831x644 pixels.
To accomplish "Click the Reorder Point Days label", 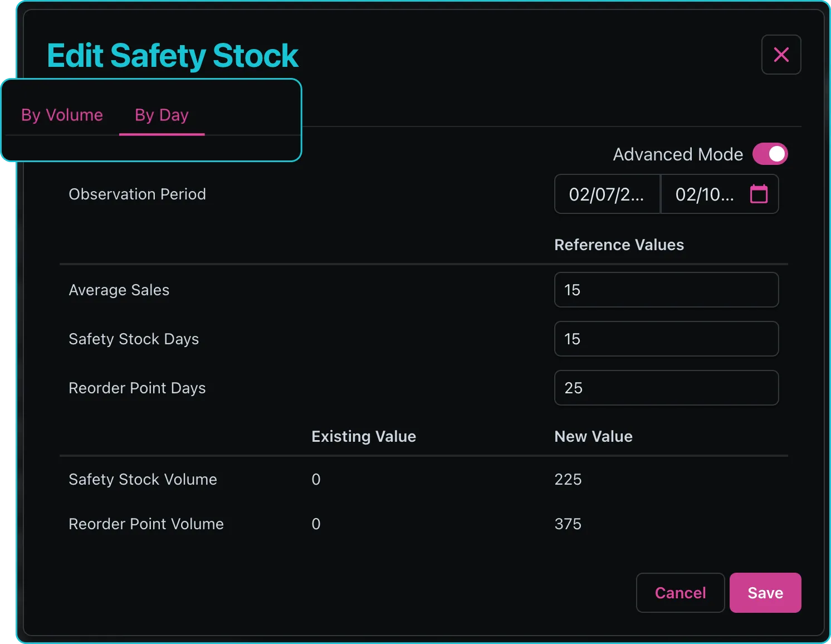I will (137, 388).
